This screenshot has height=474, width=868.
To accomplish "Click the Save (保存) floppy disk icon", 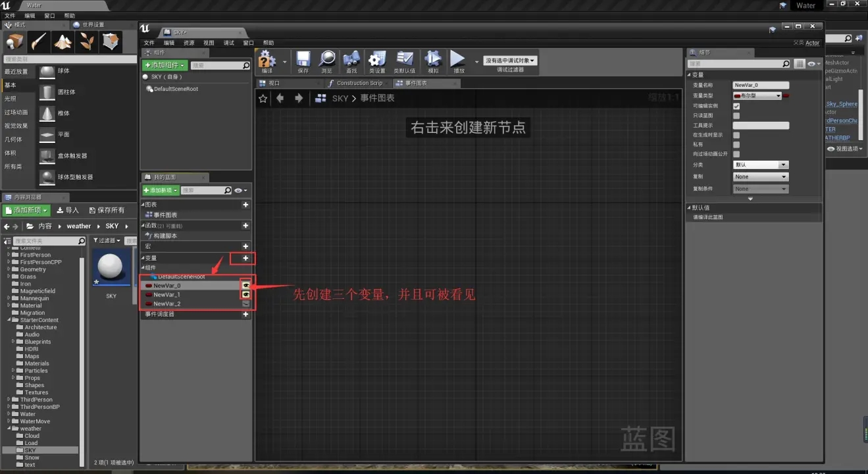I will (303, 59).
